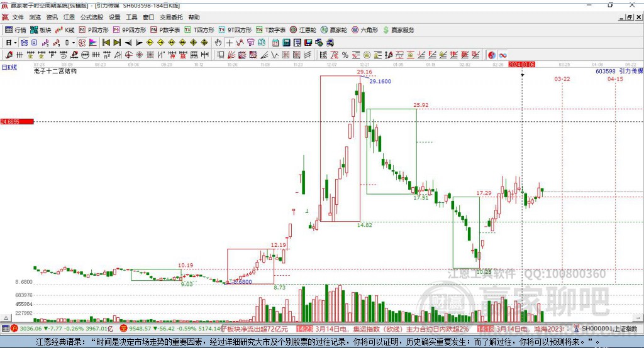The image size is (644, 348).
Task: Open the 工具 menu
Action: (x=131, y=17)
